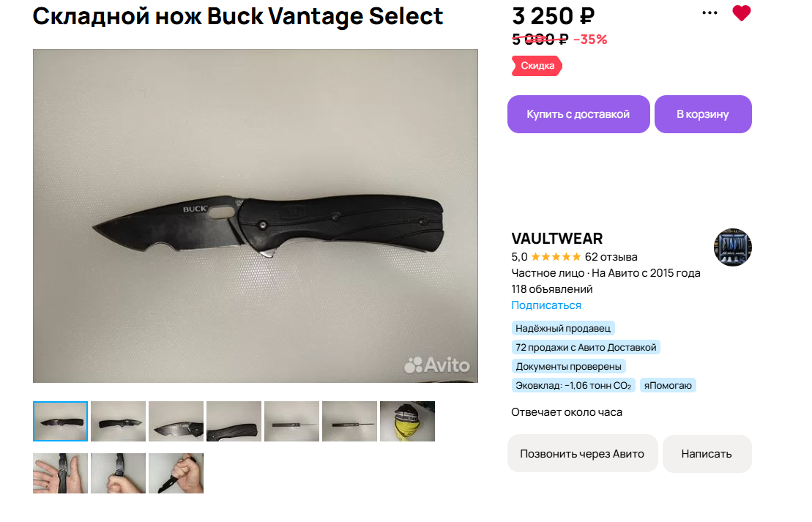Select thumbnail with yellow paracord

click(x=408, y=422)
